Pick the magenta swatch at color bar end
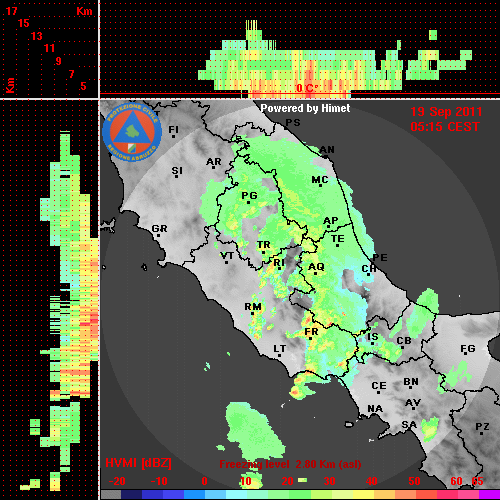 489,495
